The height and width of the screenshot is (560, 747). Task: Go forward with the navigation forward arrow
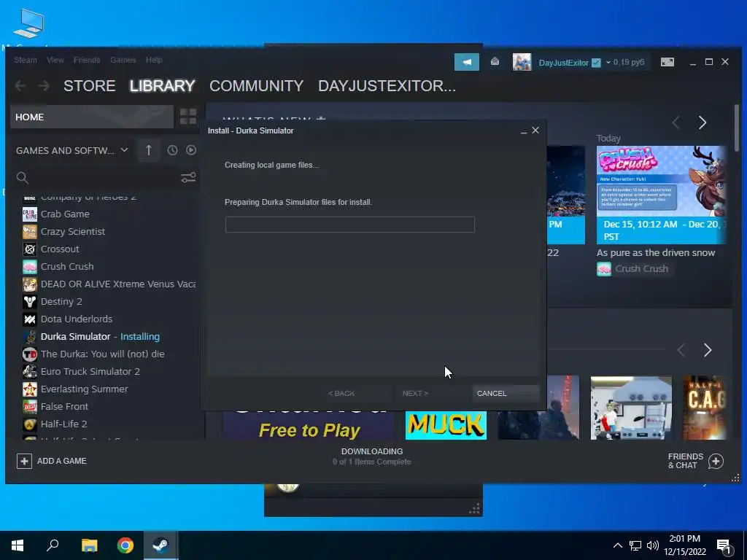click(x=44, y=86)
